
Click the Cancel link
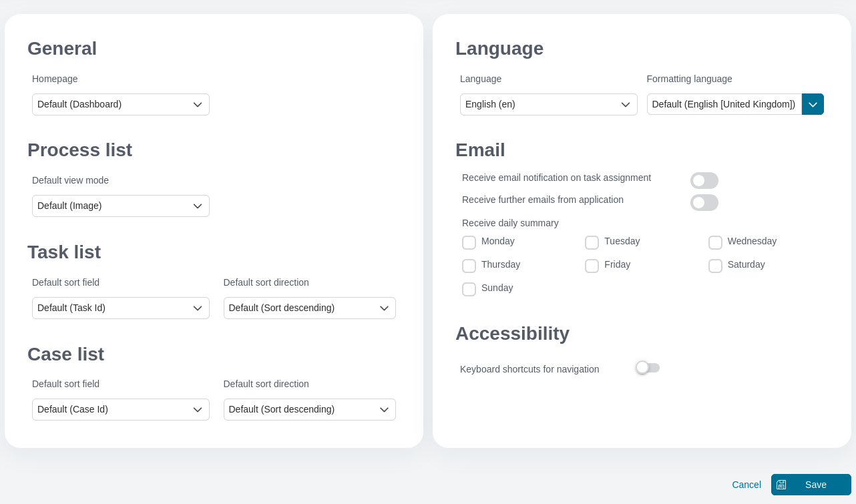click(x=746, y=485)
